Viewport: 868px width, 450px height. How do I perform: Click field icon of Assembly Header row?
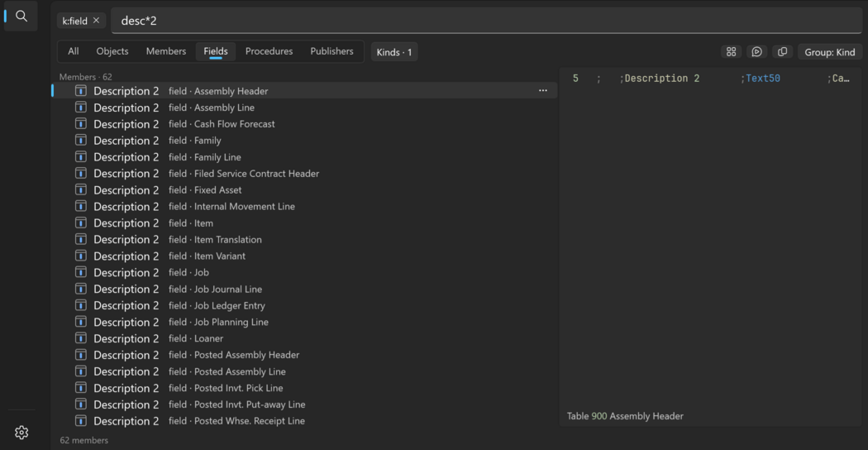(81, 91)
